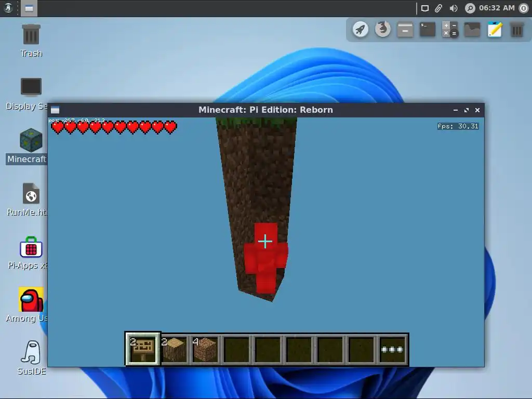Image resolution: width=532 pixels, height=399 pixels.
Task: Select the empty fourth hotbar slot
Action: pyautogui.click(x=236, y=350)
